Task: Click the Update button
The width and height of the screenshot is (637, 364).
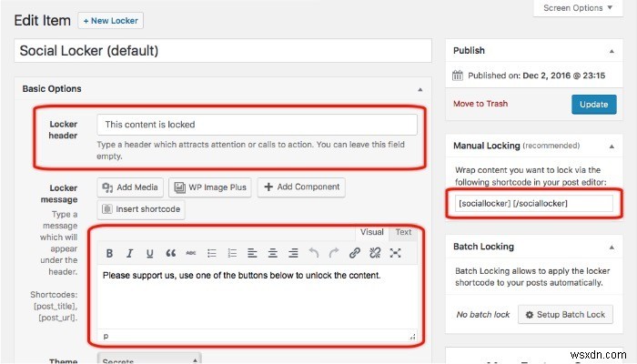Action: [594, 105]
